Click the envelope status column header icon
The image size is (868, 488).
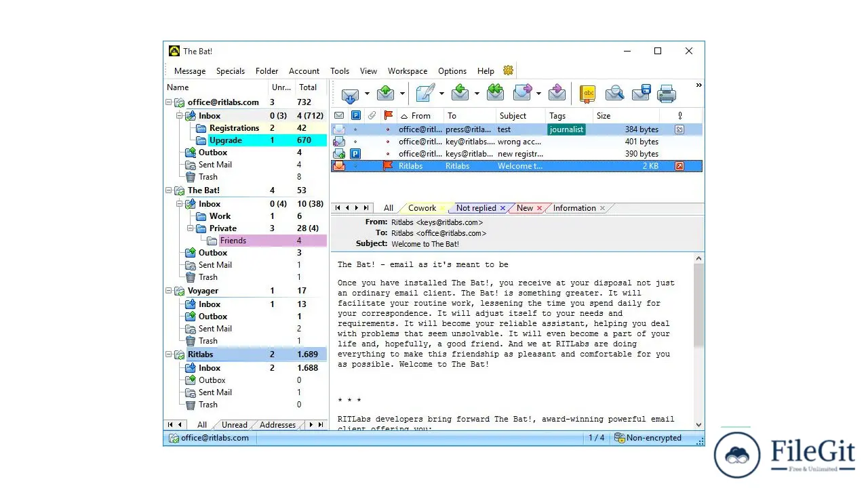point(339,116)
